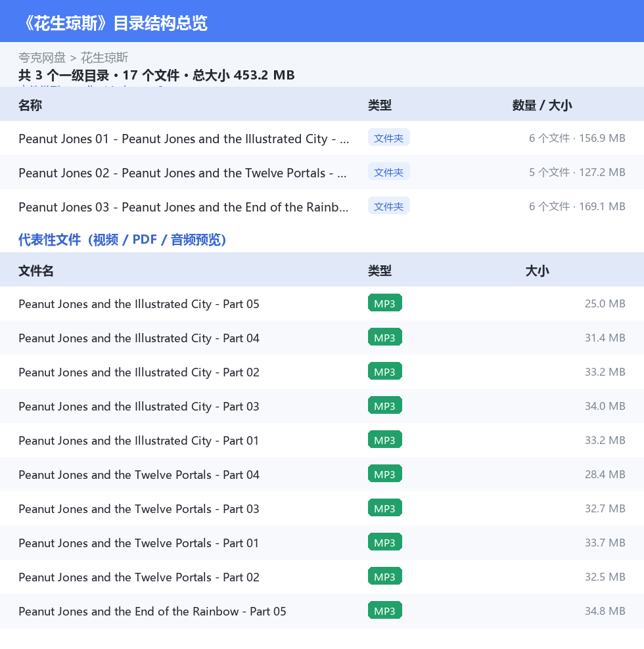Open the Peanut Jones 03 End of Rainbow folder
Screen dimensions: 644x649
tap(322, 206)
